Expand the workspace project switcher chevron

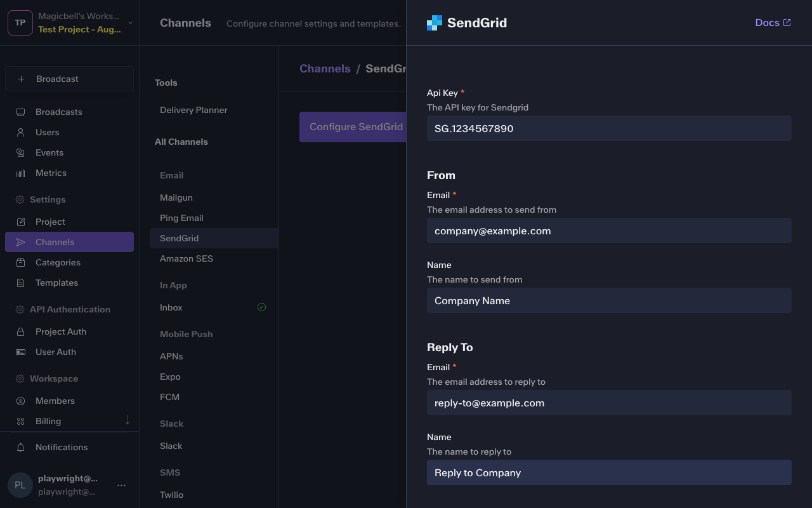[x=130, y=23]
